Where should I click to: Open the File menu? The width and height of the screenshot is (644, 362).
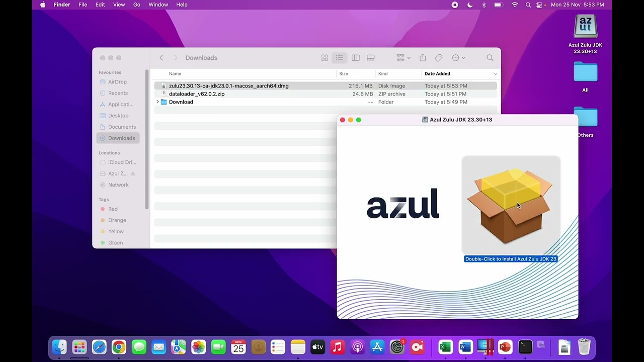point(83,5)
